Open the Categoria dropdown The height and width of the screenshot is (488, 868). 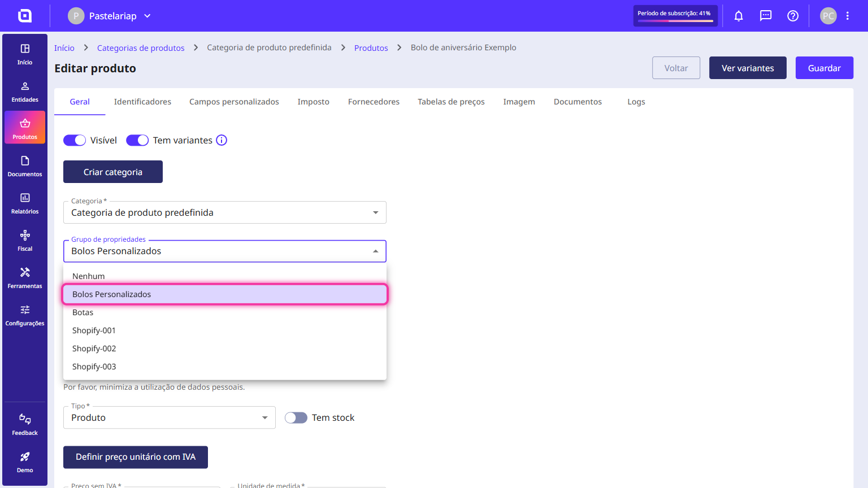(x=225, y=212)
